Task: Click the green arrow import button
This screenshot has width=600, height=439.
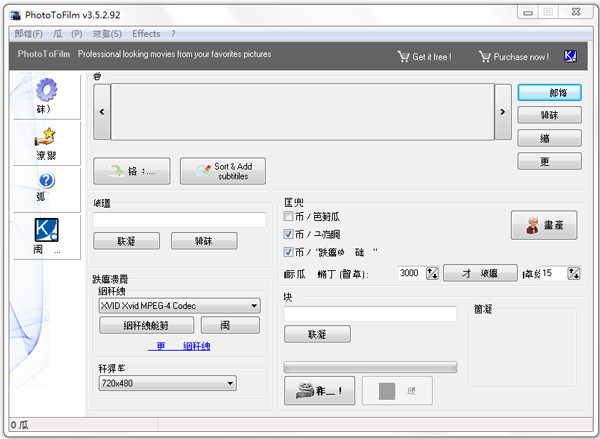Action: tap(132, 171)
